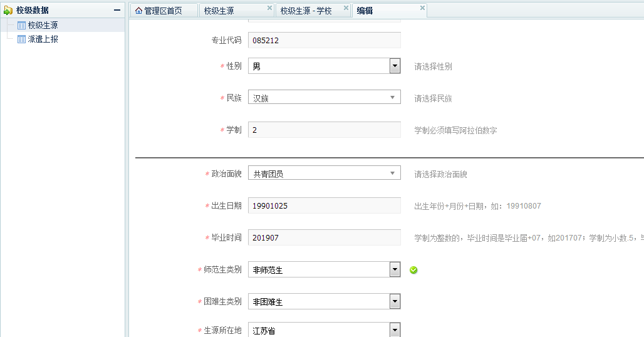Open the 性别 dropdown showing 男

click(325, 66)
